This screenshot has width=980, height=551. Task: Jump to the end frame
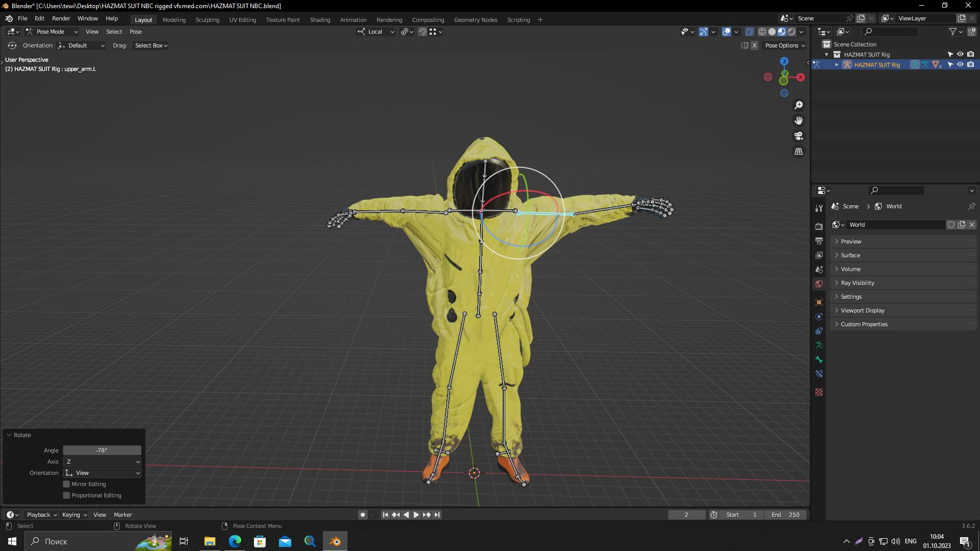click(437, 515)
